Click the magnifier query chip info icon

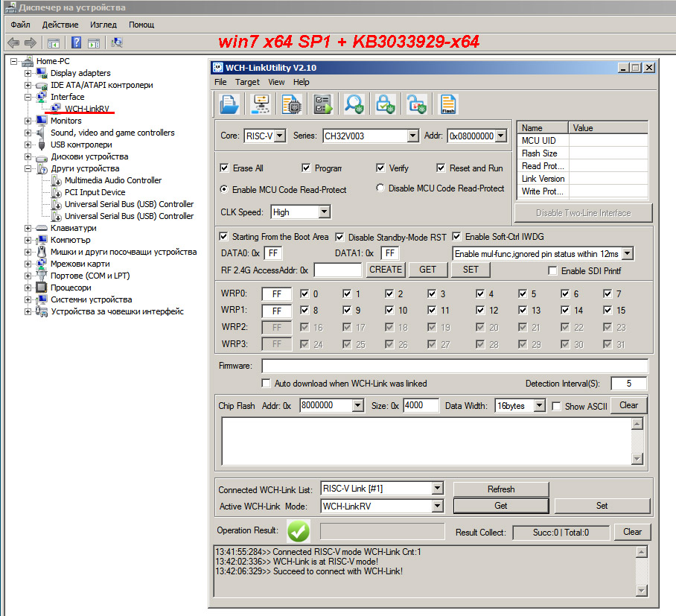[354, 104]
